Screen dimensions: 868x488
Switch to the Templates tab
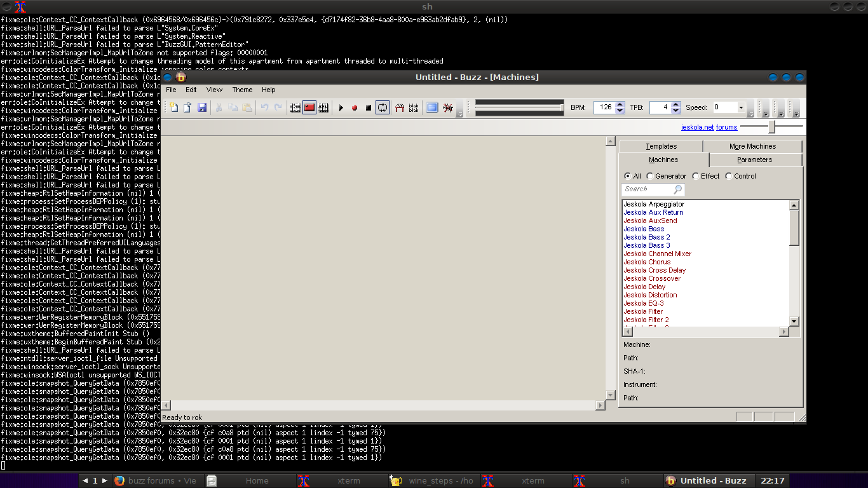pyautogui.click(x=661, y=146)
